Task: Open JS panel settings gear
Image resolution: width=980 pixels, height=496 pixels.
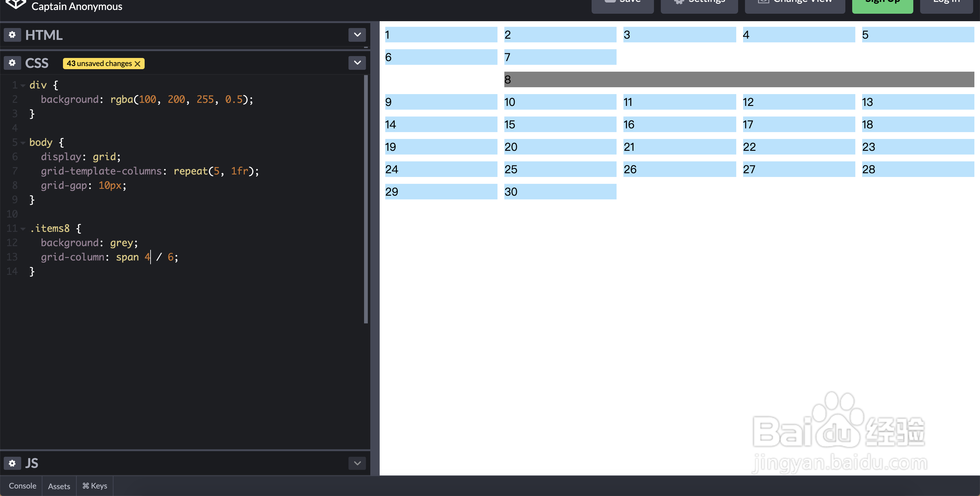Action: point(12,463)
